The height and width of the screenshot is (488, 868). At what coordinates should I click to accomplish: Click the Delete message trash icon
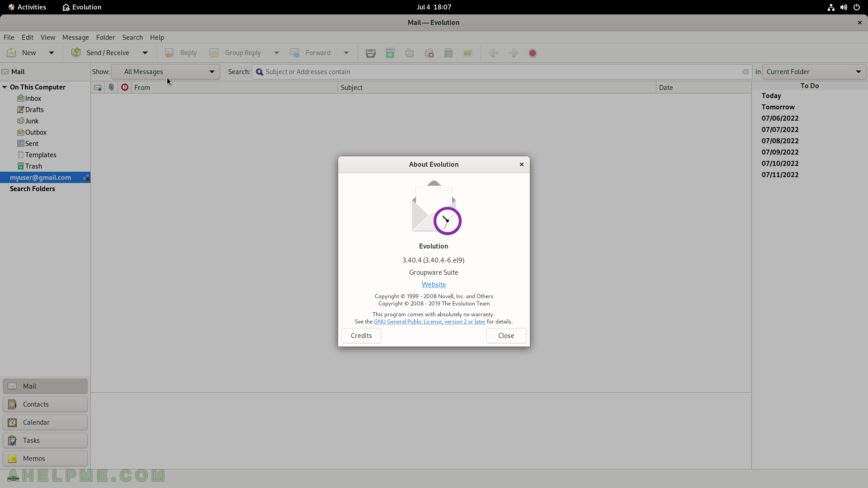coord(390,53)
